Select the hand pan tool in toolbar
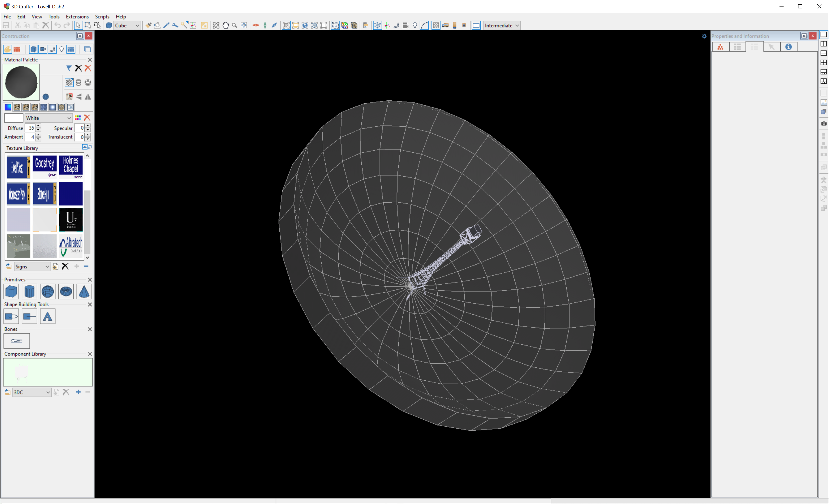Image resolution: width=829 pixels, height=504 pixels. click(225, 26)
